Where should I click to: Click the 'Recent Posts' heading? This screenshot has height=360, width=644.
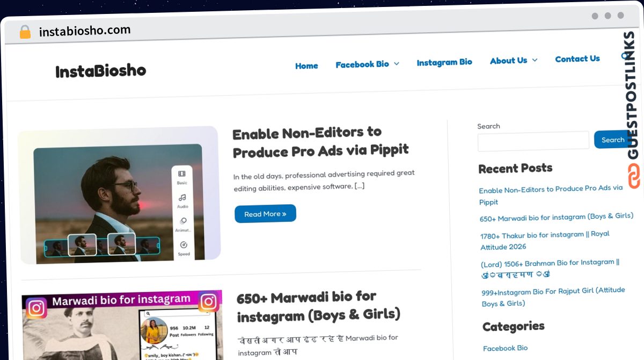coord(515,169)
